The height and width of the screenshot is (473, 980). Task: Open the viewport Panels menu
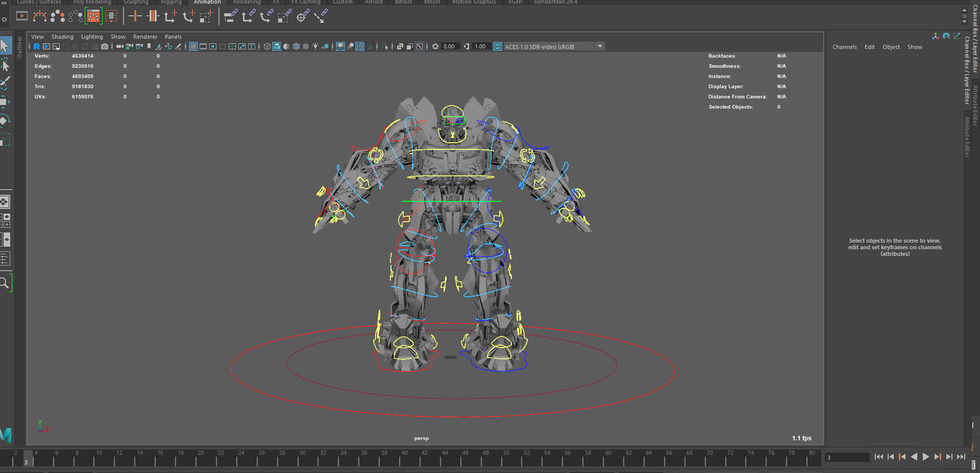(173, 37)
